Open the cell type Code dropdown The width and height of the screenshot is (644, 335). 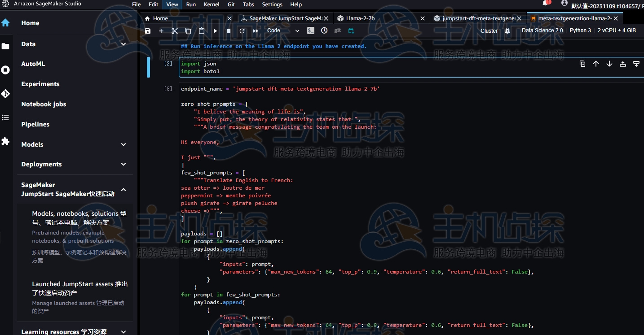(x=283, y=31)
